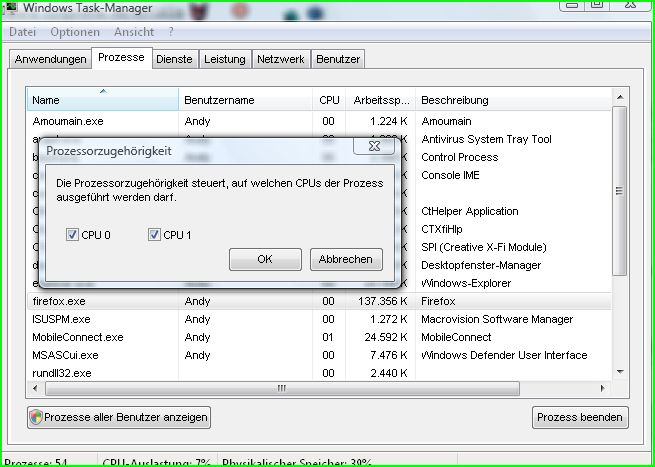The width and height of the screenshot is (655, 467).
Task: Open the Netzwerk tab
Action: [x=281, y=59]
